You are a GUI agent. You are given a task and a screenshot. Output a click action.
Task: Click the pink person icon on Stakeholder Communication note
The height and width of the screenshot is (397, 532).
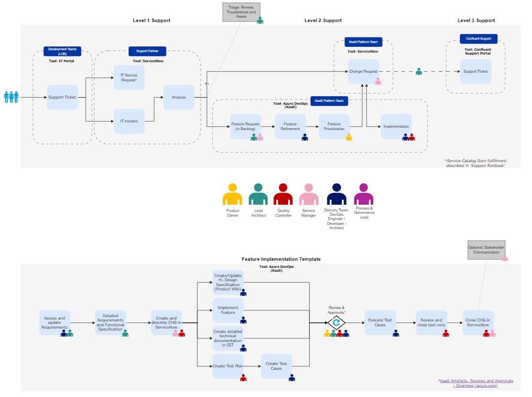click(505, 258)
